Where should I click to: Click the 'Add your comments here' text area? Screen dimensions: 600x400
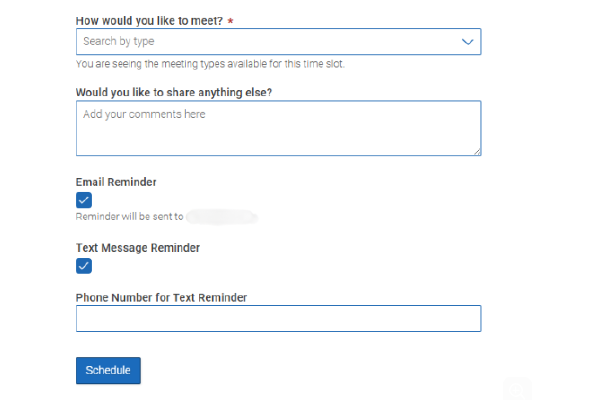pyautogui.click(x=278, y=128)
